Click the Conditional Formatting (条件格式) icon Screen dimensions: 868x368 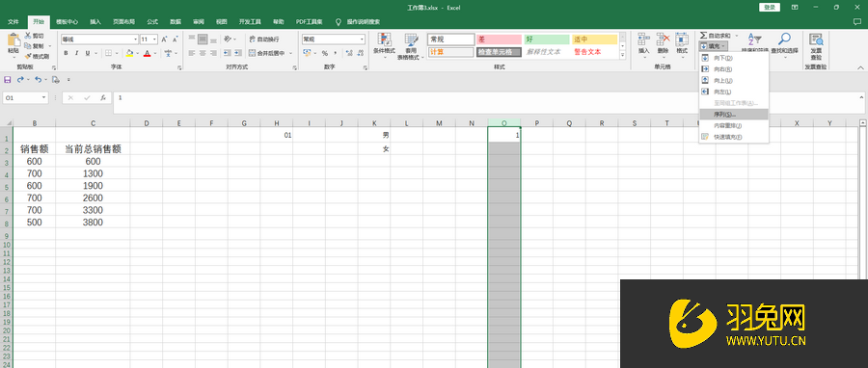(384, 39)
